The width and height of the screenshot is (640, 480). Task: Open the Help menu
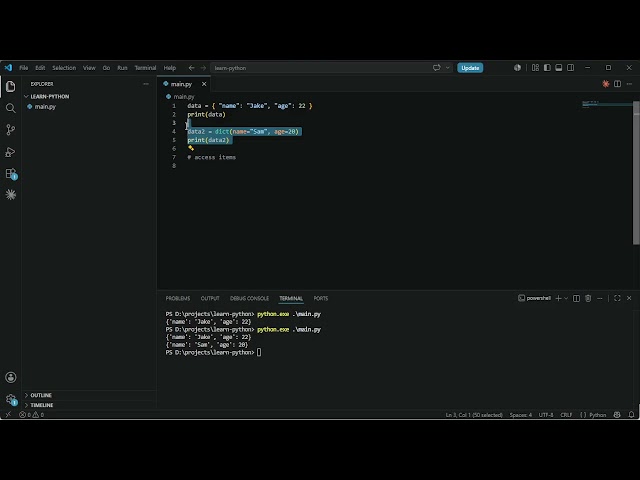170,68
